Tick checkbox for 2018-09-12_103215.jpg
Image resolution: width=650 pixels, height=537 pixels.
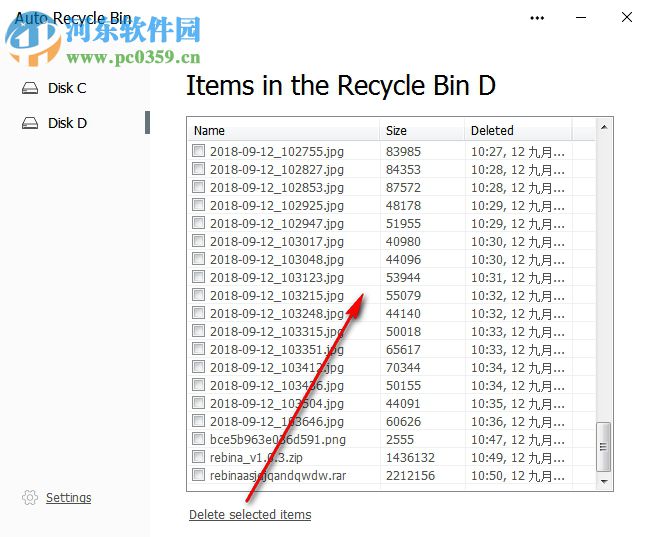point(199,295)
